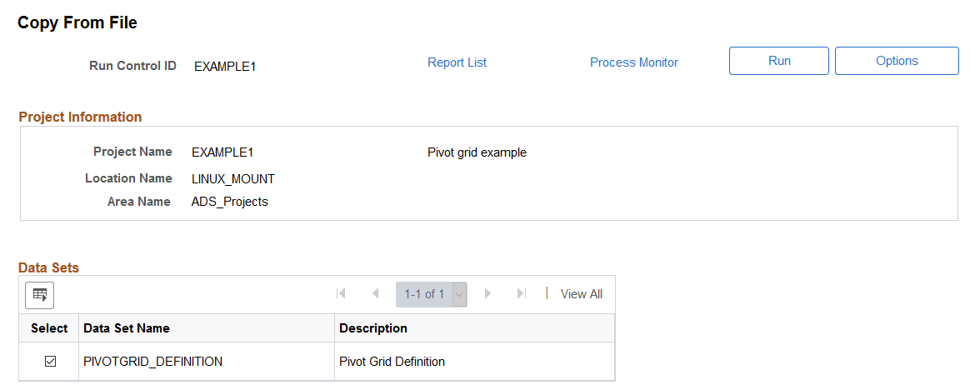Click the Select column header
Image resolution: width=980 pixels, height=390 pixels.
pyautogui.click(x=49, y=328)
